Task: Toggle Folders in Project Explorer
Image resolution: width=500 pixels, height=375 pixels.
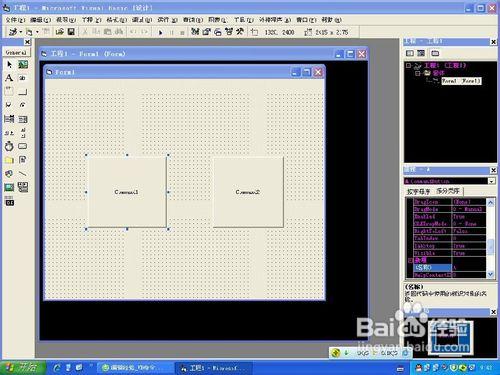Action: click(x=435, y=53)
